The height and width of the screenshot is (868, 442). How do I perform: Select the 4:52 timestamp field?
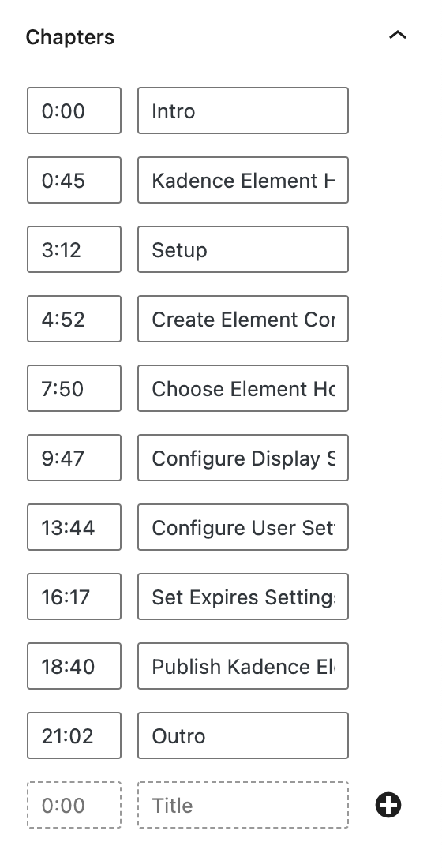pos(74,319)
